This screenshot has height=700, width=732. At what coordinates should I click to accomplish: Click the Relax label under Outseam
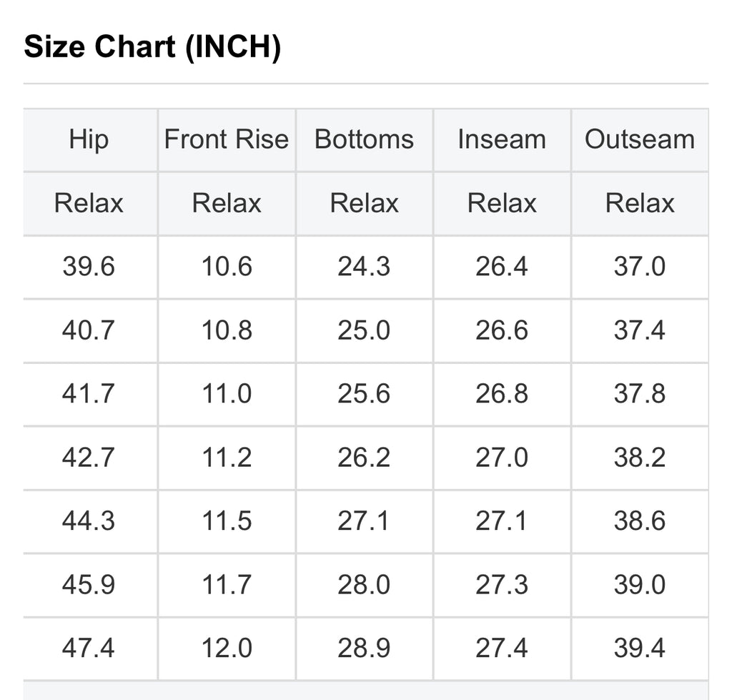tap(640, 204)
